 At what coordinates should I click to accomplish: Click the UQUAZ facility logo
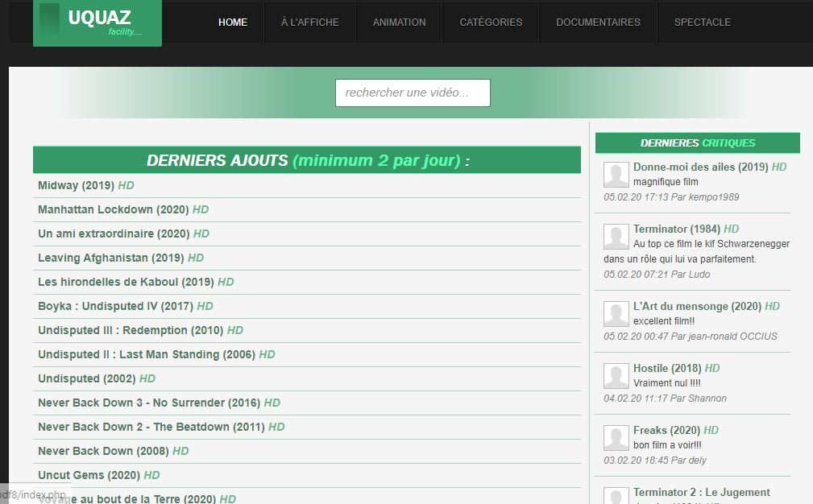point(97,23)
